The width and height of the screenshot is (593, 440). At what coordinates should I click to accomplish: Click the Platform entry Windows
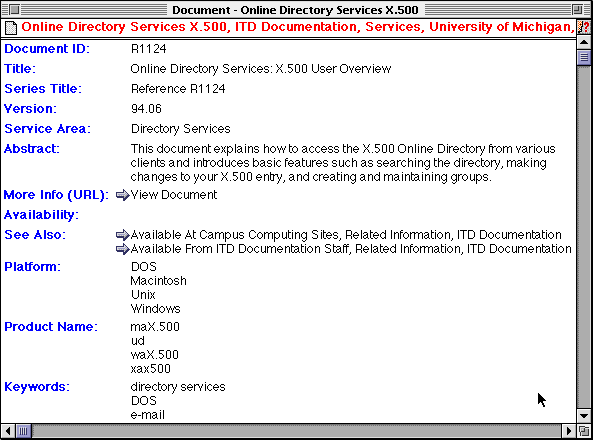(x=155, y=309)
